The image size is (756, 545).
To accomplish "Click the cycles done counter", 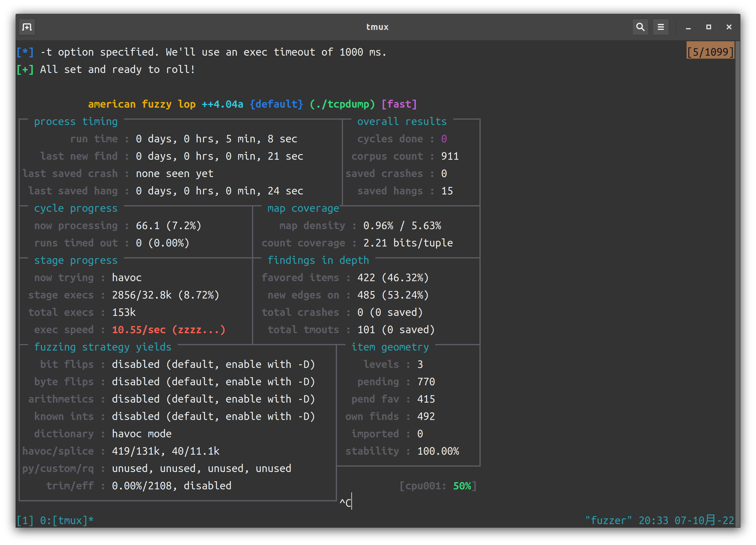I will click(x=444, y=138).
